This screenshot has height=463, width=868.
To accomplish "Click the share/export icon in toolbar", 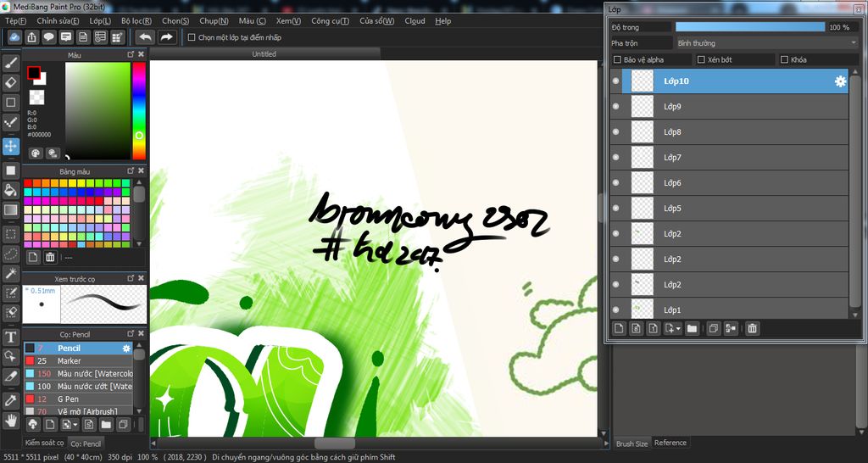I will click(x=32, y=37).
